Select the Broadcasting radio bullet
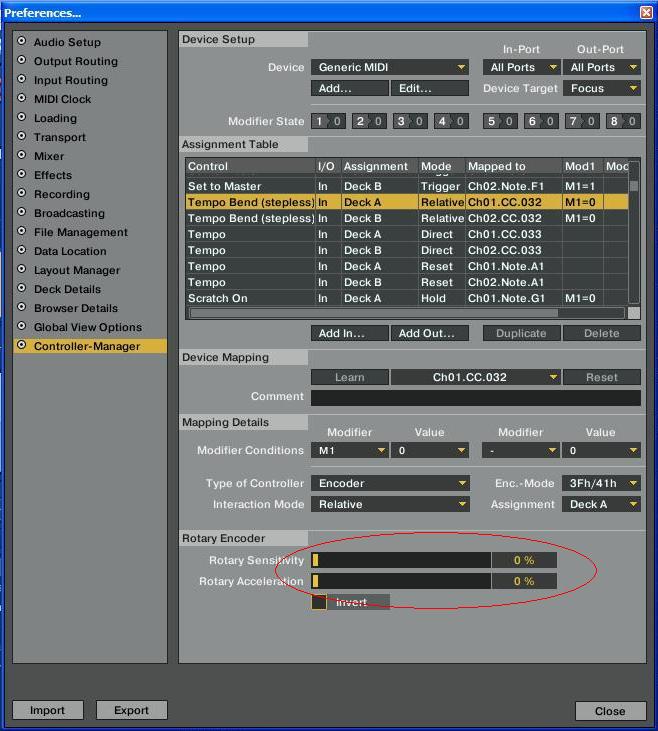The image size is (658, 731). pyautogui.click(x=21, y=212)
